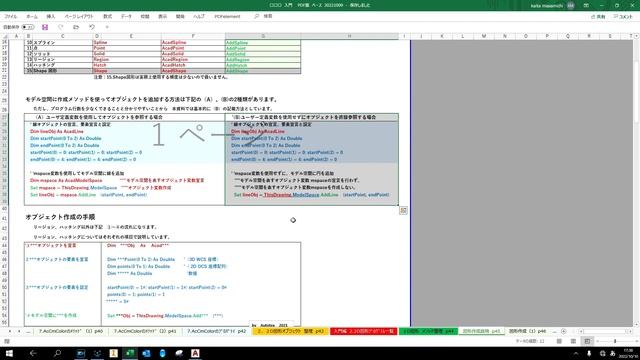Add a new sheet with plus button
This screenshot has width=640, height=360.
564,331
